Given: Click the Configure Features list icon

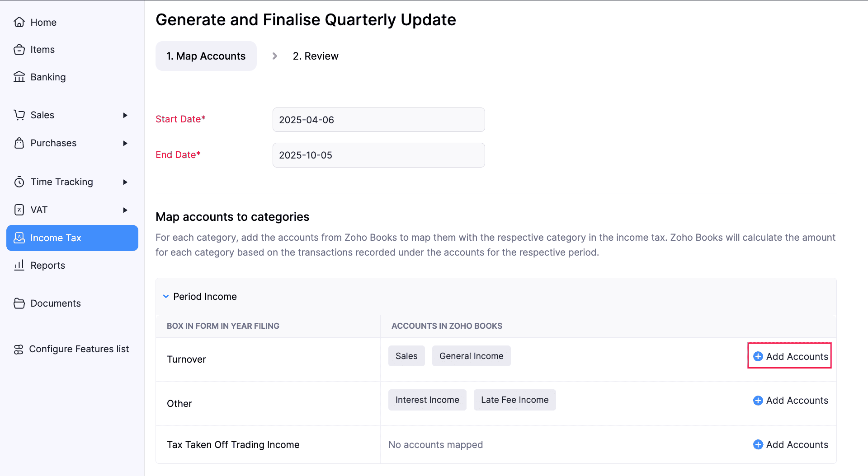Looking at the screenshot, I should [x=19, y=349].
